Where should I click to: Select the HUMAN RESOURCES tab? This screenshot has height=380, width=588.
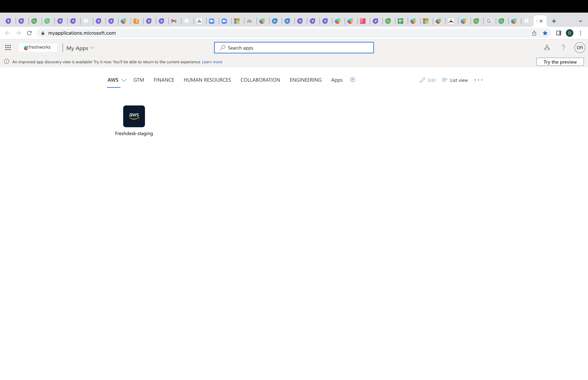pos(207,80)
